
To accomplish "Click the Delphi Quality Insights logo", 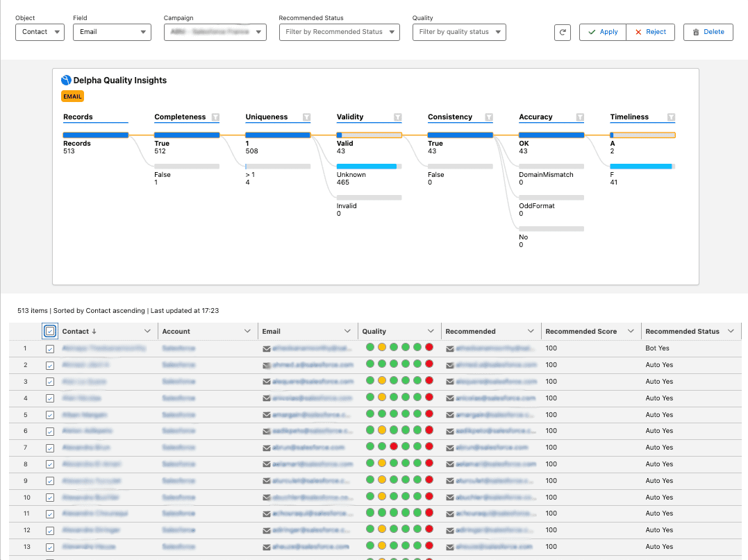I will (66, 80).
